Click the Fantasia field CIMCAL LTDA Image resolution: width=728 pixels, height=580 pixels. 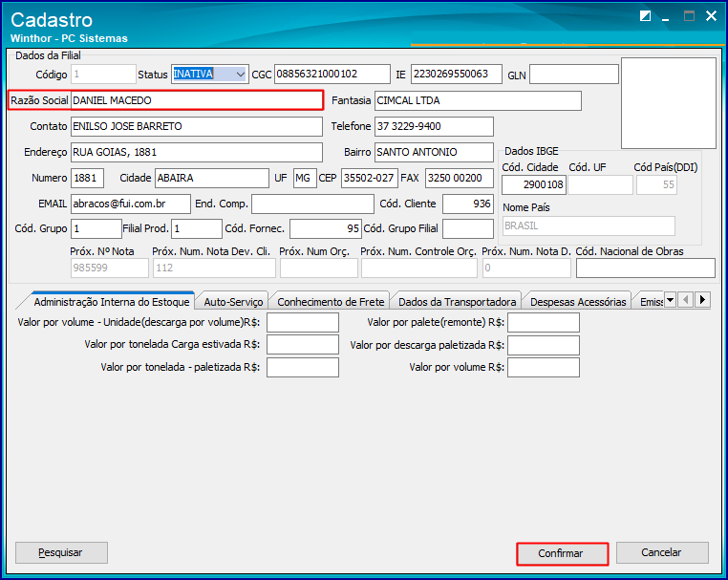coord(478,100)
